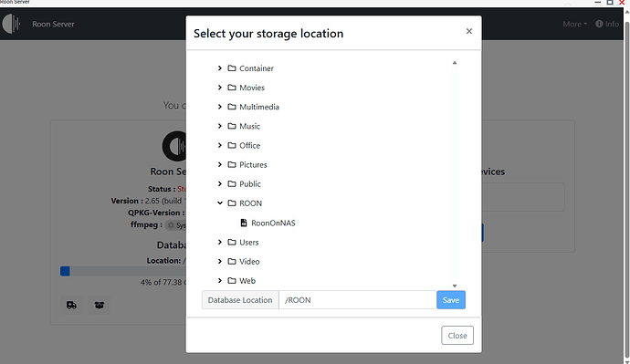
Task: Choose Web in folder tree
Action: click(247, 280)
